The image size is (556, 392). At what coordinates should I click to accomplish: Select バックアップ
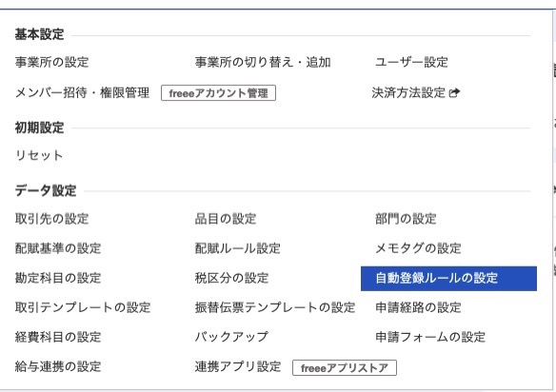click(231, 337)
